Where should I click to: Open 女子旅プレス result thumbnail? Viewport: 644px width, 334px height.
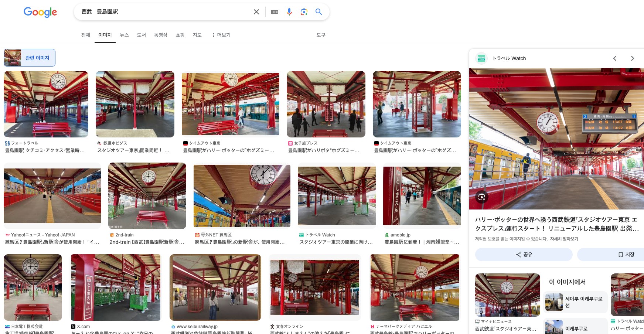(326, 104)
